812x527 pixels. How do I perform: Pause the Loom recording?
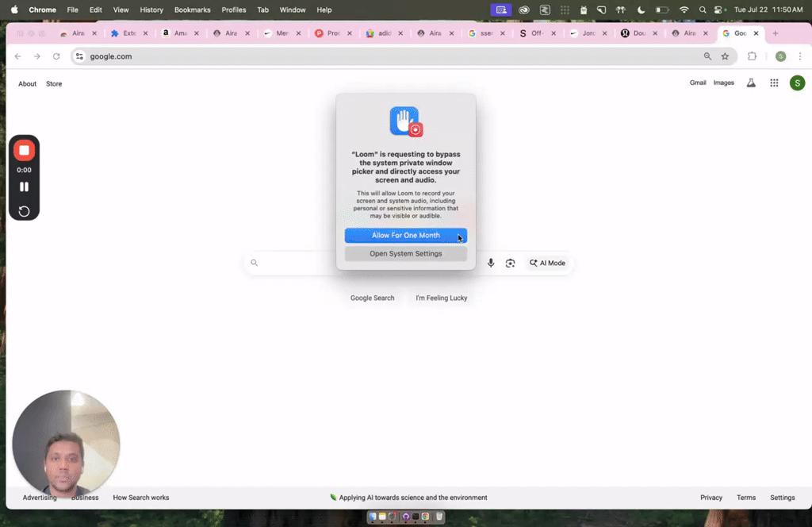[x=24, y=187]
